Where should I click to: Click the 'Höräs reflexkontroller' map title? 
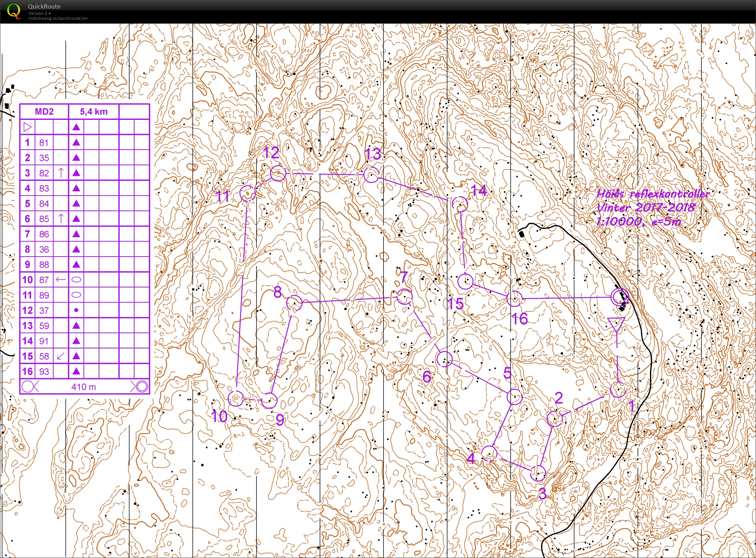coord(653,194)
